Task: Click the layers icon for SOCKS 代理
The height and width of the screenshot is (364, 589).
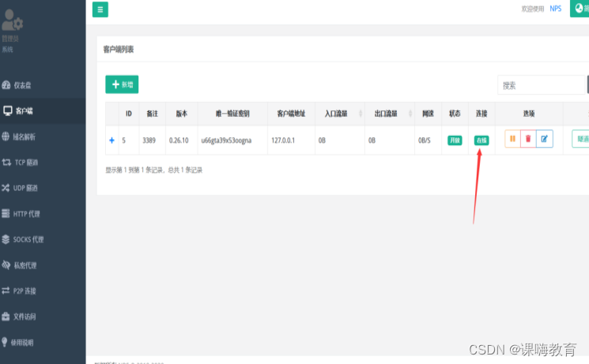Action: tap(6, 239)
